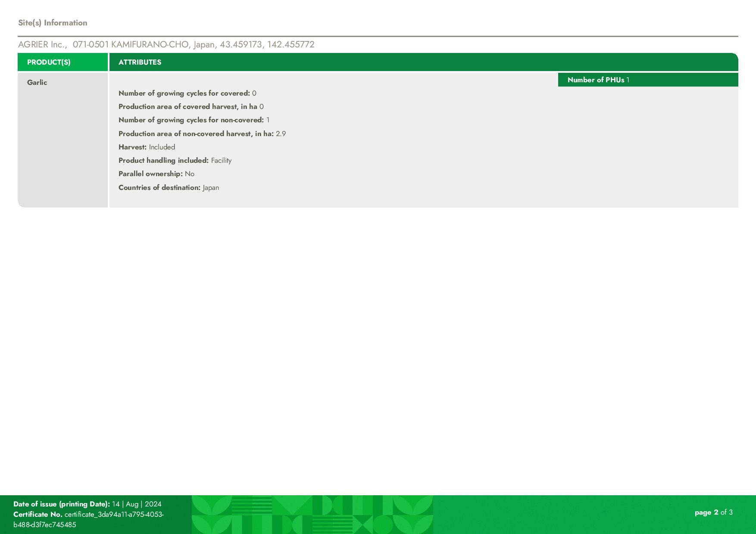
Task: Select the AGRIER Inc. address line
Action: tap(166, 44)
